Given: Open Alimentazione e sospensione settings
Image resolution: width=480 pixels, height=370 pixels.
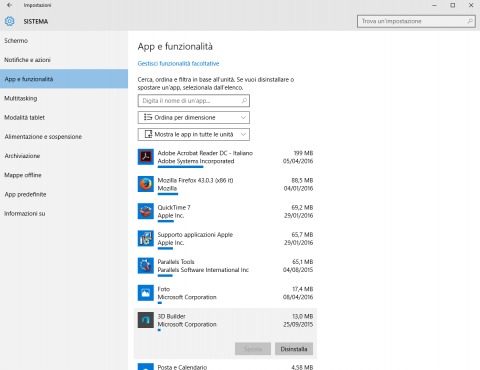Looking at the screenshot, I should click(x=64, y=137).
